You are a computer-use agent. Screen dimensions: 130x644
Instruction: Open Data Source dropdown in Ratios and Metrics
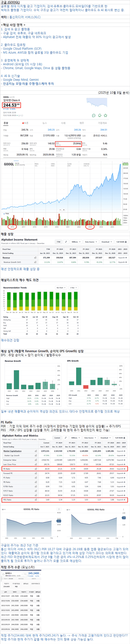(90, 438)
